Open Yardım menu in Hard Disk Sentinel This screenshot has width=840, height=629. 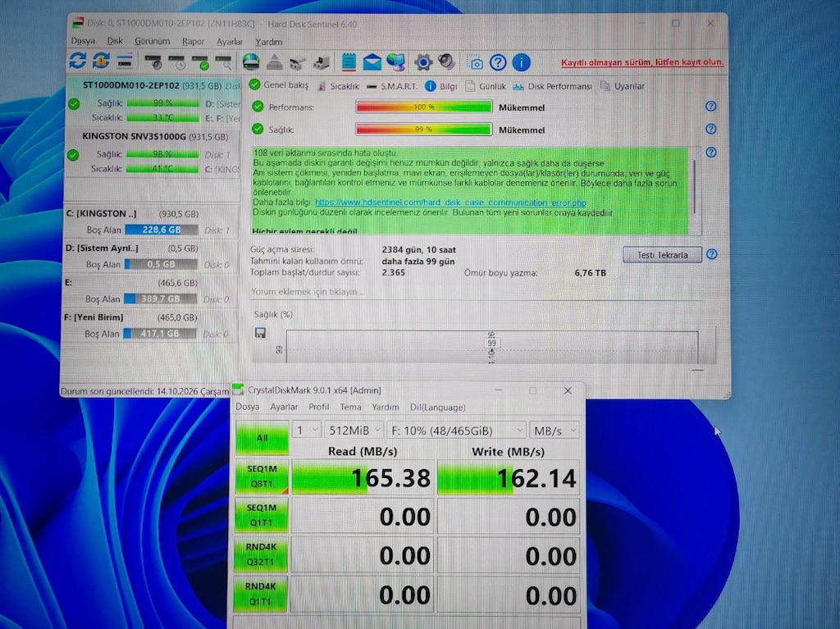pyautogui.click(x=268, y=41)
